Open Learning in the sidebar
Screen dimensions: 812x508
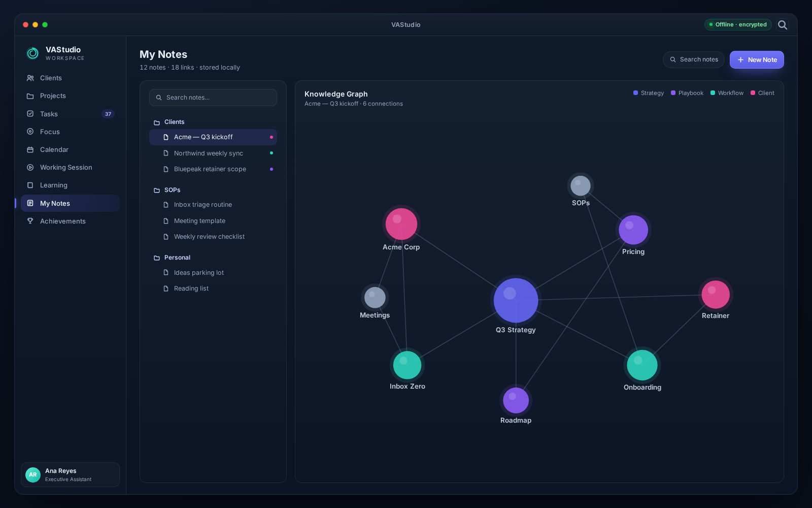click(70, 185)
